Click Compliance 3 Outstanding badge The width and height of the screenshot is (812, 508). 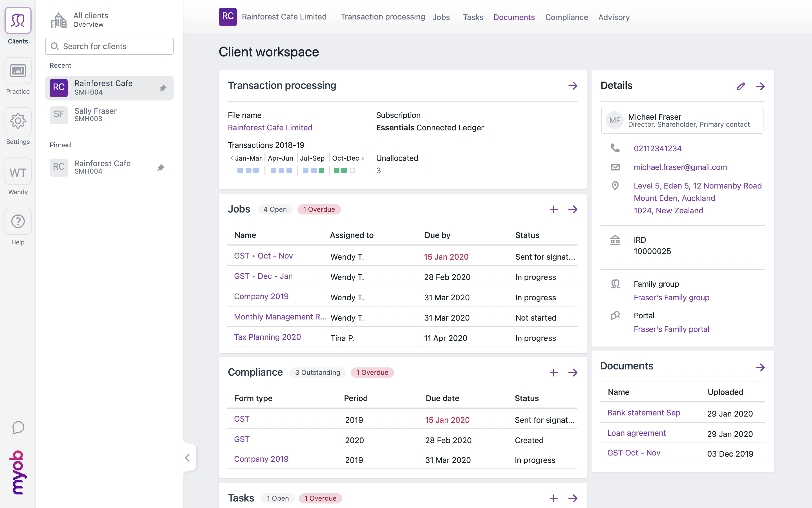pos(317,372)
